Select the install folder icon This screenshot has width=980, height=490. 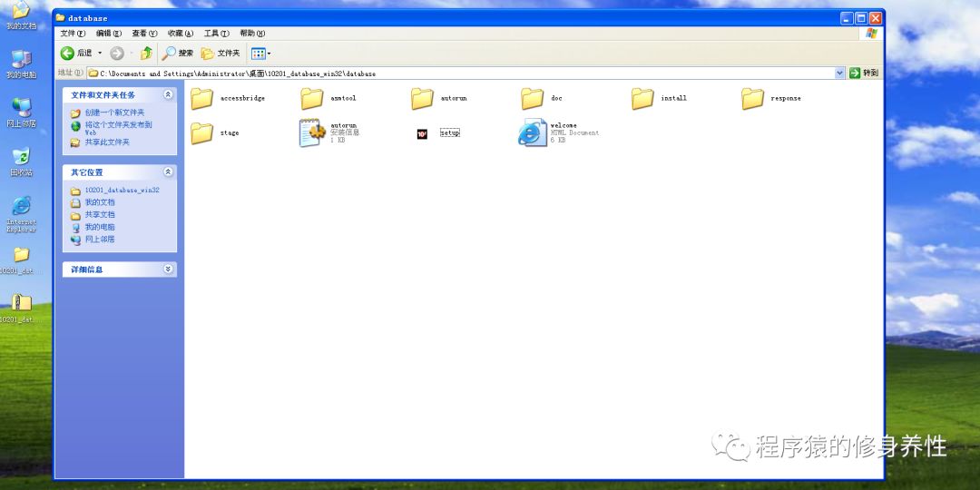click(642, 98)
